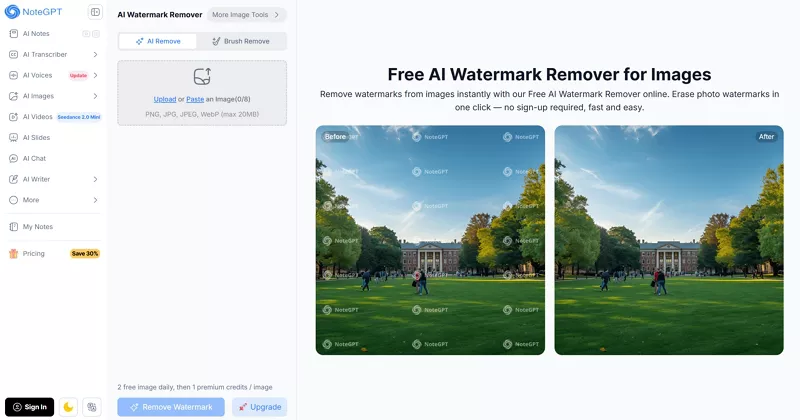Expand the More submenu arrow
This screenshot has height=420, width=800.
pos(95,200)
